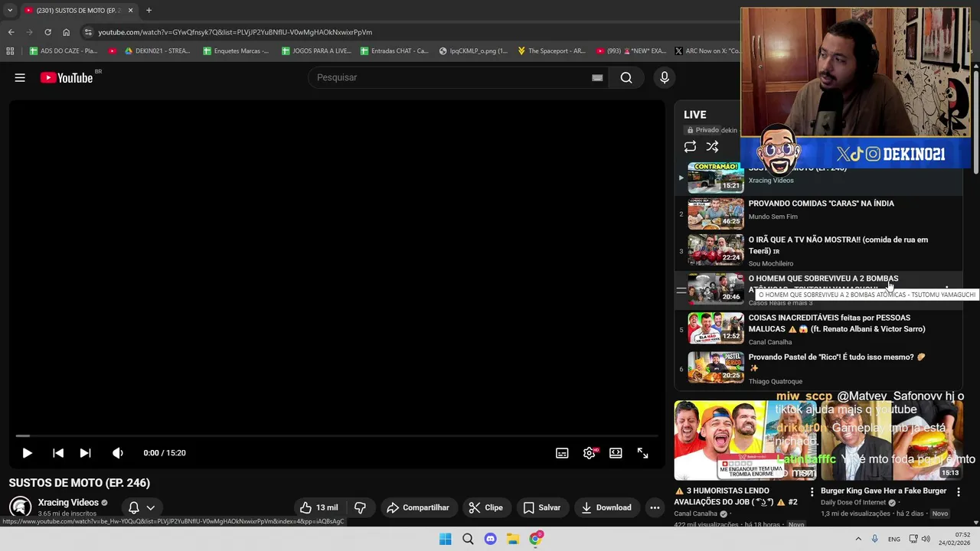Skip to the previous video
The image size is (980, 551).
[x=57, y=453]
